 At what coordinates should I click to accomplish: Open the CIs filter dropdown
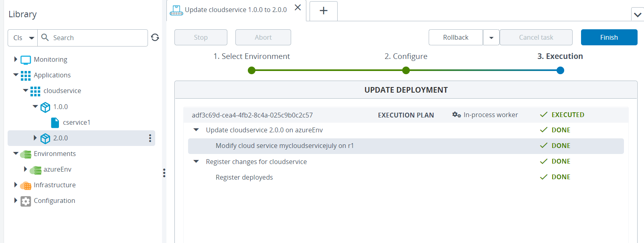pos(22,37)
